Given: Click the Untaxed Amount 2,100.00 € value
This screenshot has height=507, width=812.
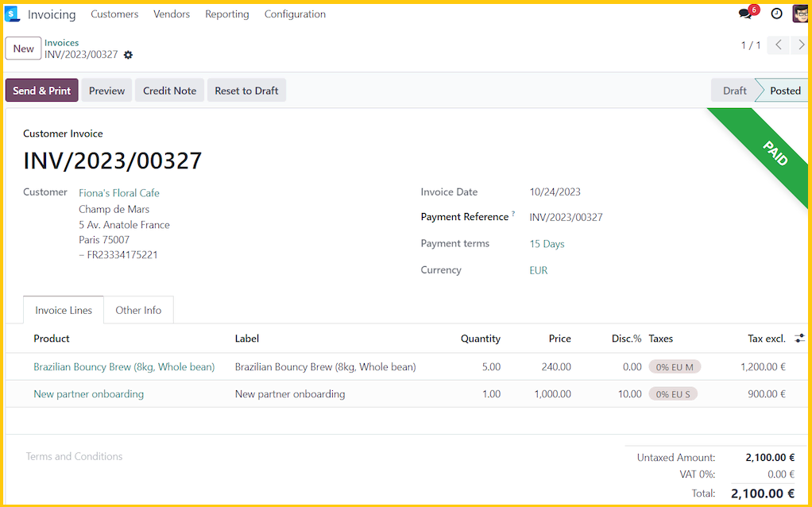Looking at the screenshot, I should [x=770, y=458].
